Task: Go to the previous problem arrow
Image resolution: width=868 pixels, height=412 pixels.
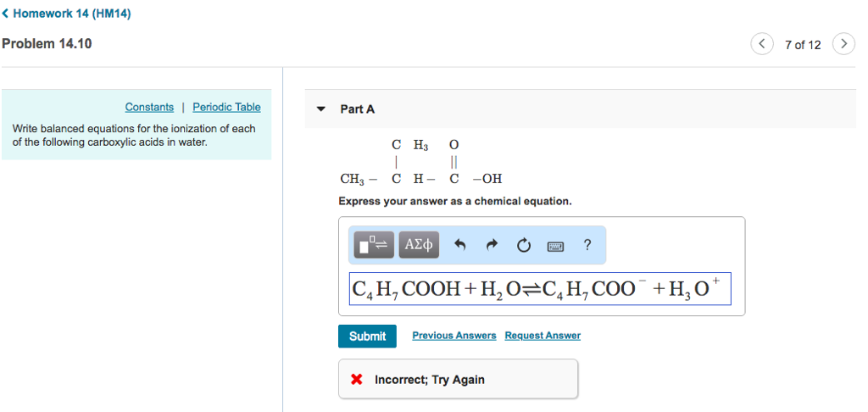Action: (762, 44)
